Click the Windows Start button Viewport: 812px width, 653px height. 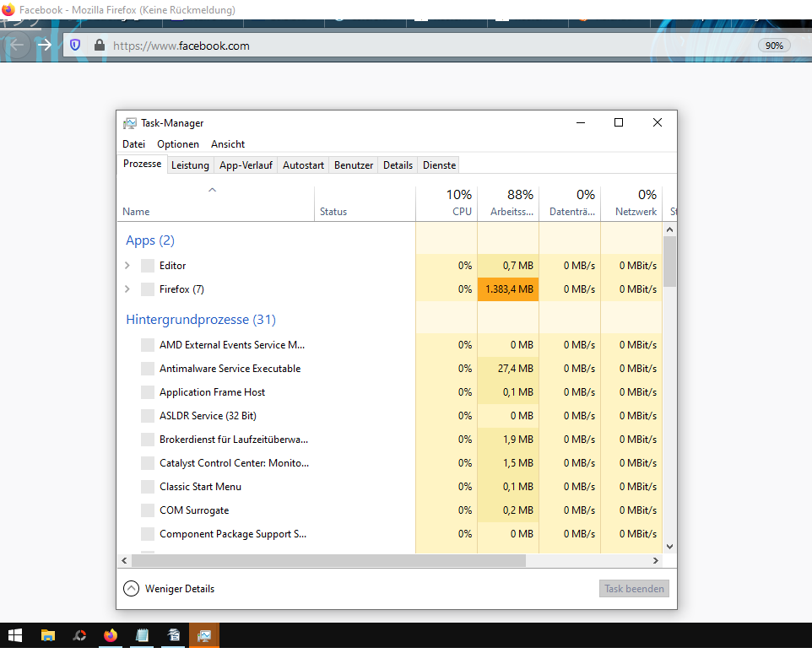pyautogui.click(x=15, y=636)
